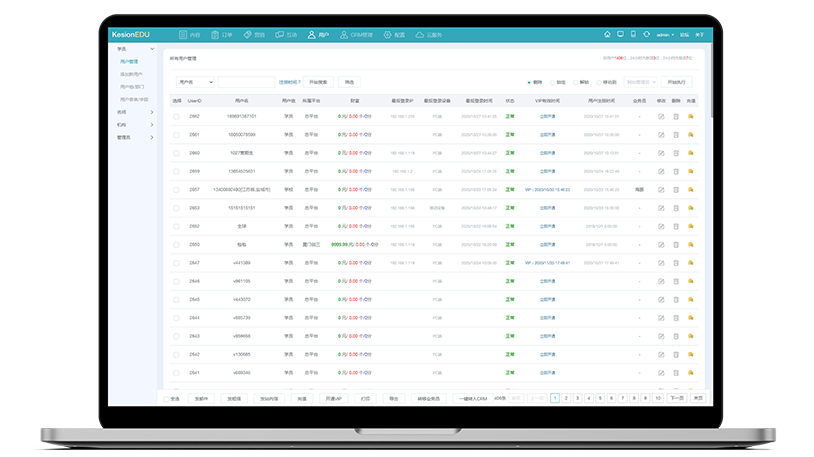Go to page 2 in pagination
The width and height of the screenshot is (814, 457).
pyautogui.click(x=566, y=398)
